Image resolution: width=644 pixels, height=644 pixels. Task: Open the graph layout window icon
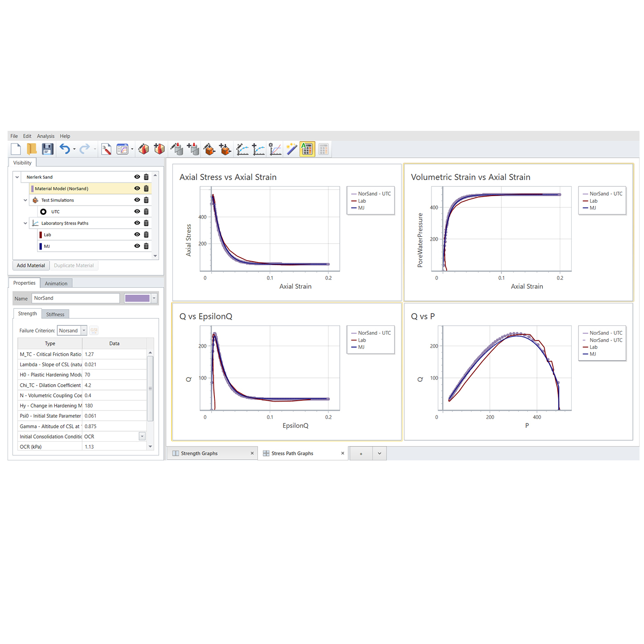(x=122, y=149)
